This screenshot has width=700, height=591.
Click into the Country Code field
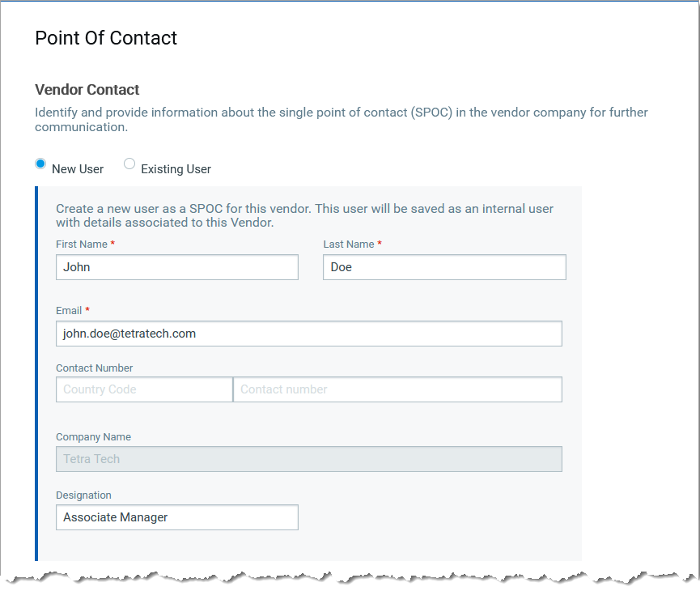[144, 389]
